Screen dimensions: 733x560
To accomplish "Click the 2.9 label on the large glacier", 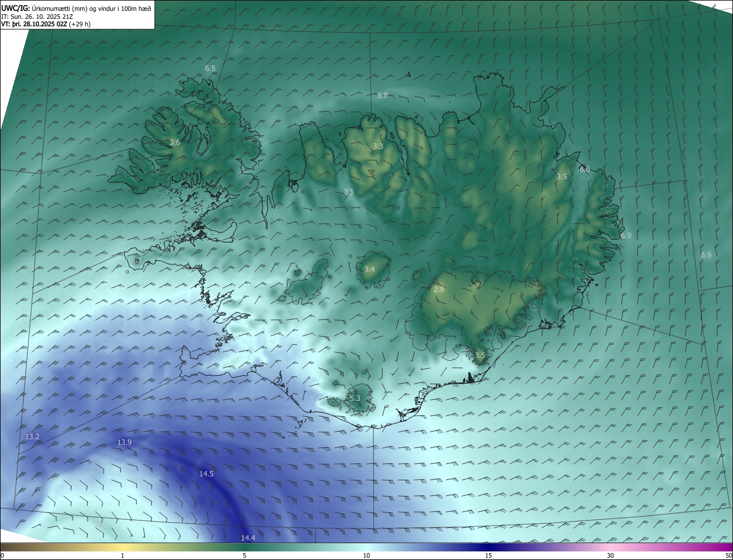I will (439, 290).
